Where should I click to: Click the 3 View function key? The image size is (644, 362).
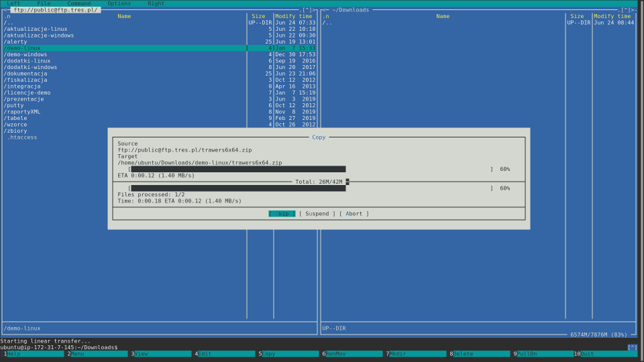(x=161, y=354)
